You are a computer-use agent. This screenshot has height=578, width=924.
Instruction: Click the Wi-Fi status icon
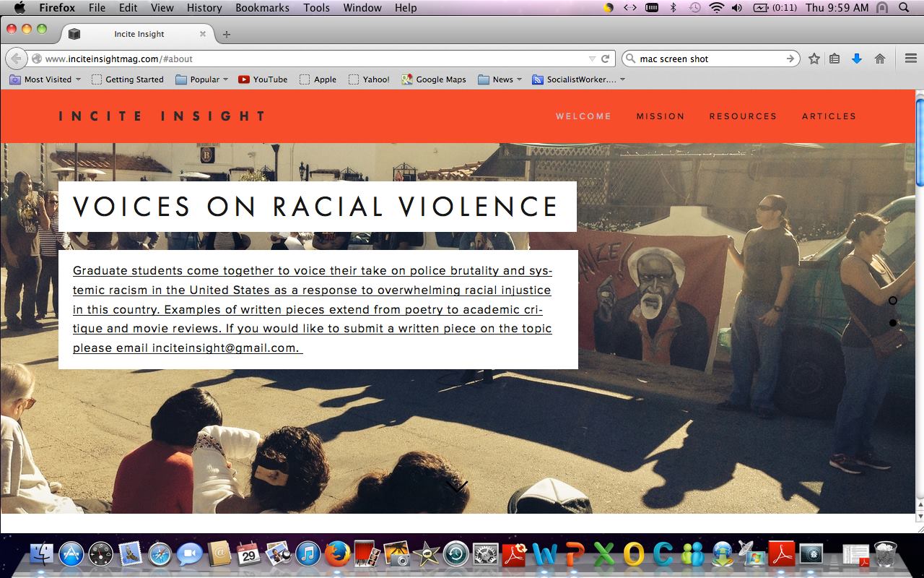tap(716, 8)
